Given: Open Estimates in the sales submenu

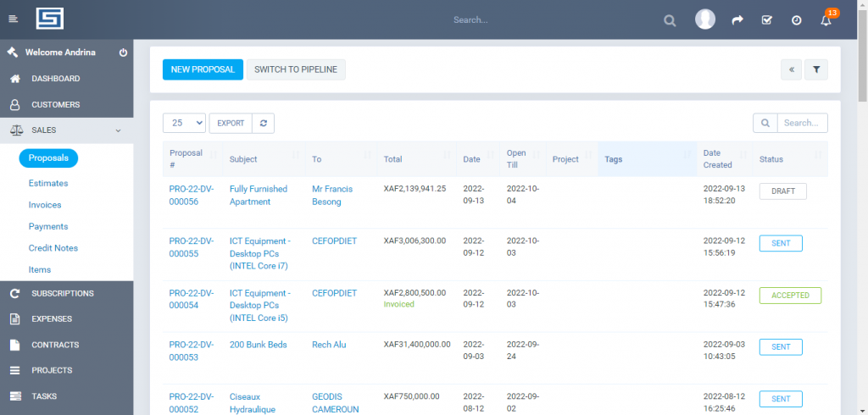Looking at the screenshot, I should pyautogui.click(x=48, y=183).
